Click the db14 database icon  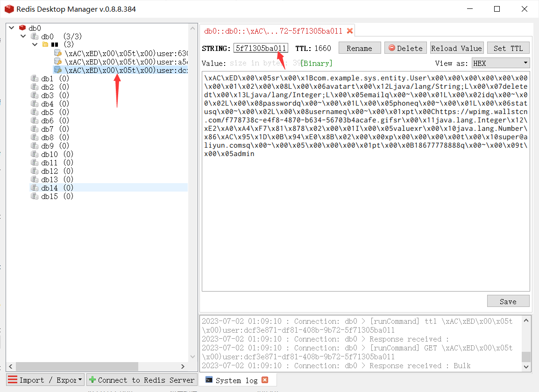tap(35, 188)
